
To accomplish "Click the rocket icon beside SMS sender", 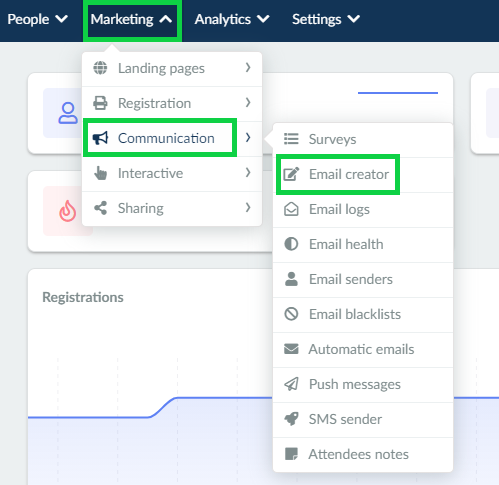I will tap(291, 419).
